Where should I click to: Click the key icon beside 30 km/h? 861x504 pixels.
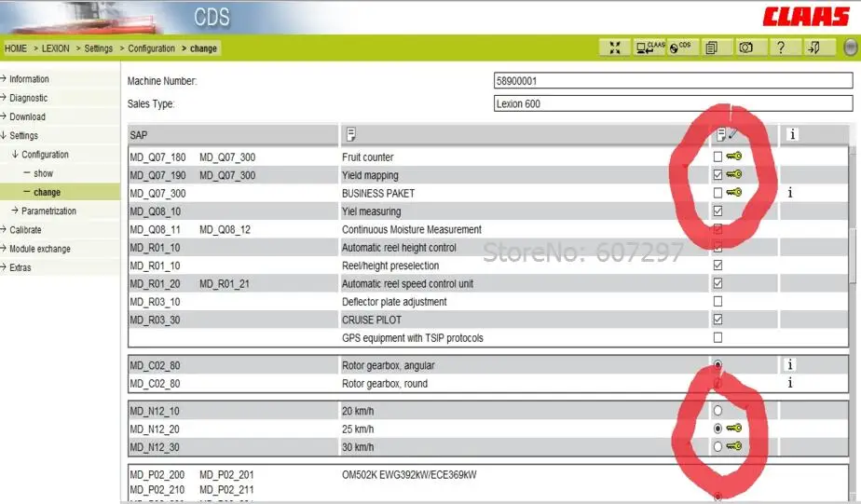[x=734, y=446]
